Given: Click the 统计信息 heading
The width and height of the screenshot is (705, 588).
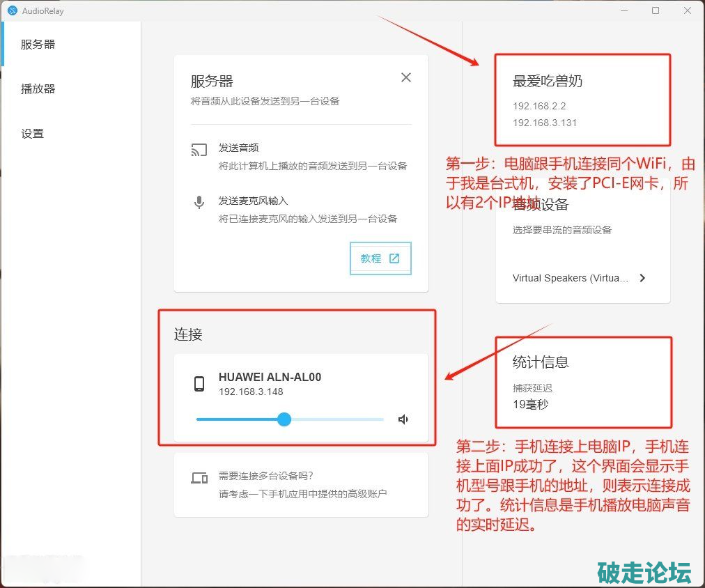Looking at the screenshot, I should (x=541, y=362).
